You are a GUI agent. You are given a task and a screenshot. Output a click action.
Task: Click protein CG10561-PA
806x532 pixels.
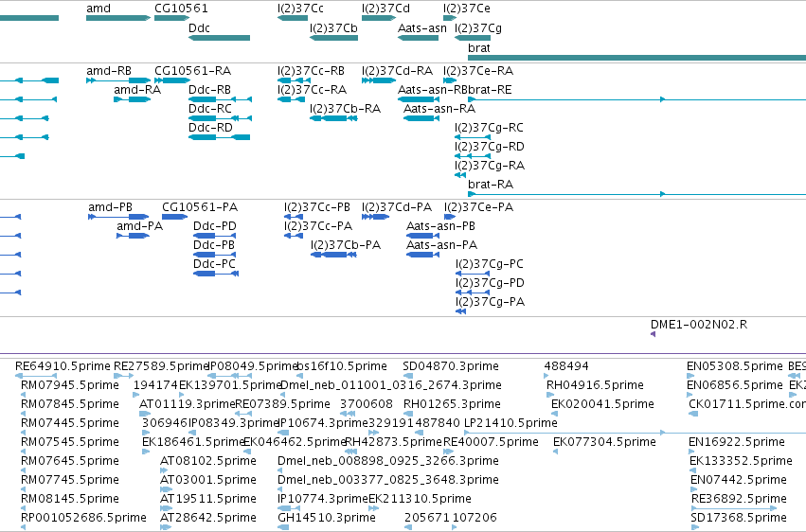pyautogui.click(x=175, y=217)
